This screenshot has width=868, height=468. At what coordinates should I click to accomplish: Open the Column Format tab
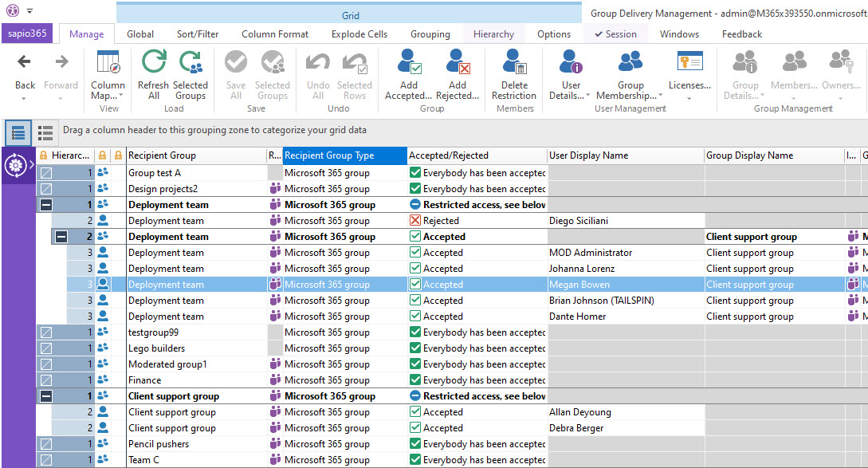tap(275, 34)
